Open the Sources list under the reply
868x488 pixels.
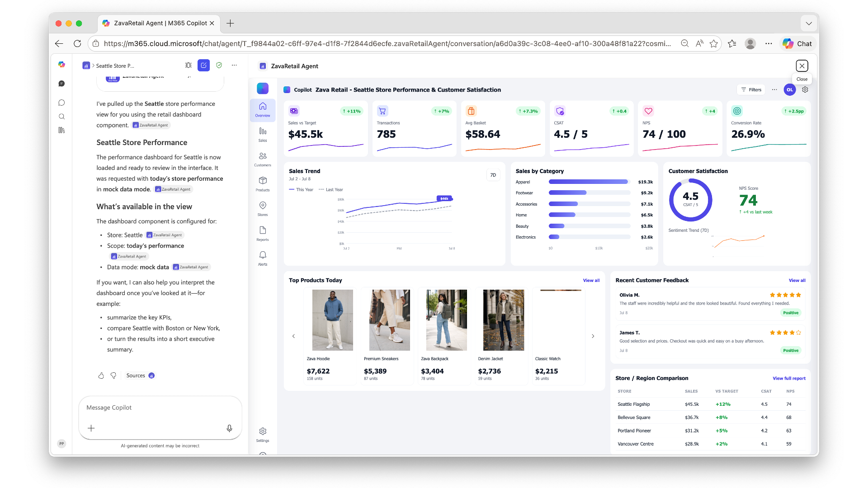click(140, 375)
